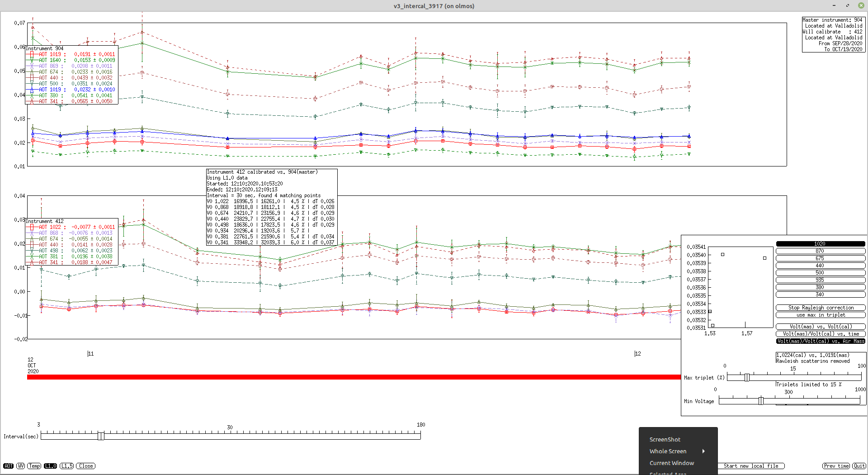Select the 340 wavelength channel button
The height and width of the screenshot is (475, 868).
pos(820,294)
